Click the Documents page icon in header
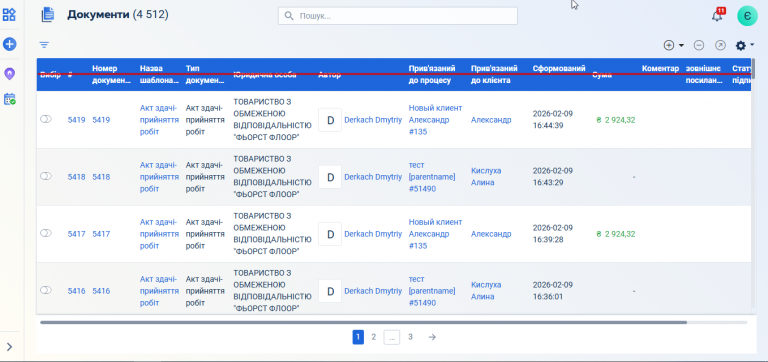 pos(48,15)
